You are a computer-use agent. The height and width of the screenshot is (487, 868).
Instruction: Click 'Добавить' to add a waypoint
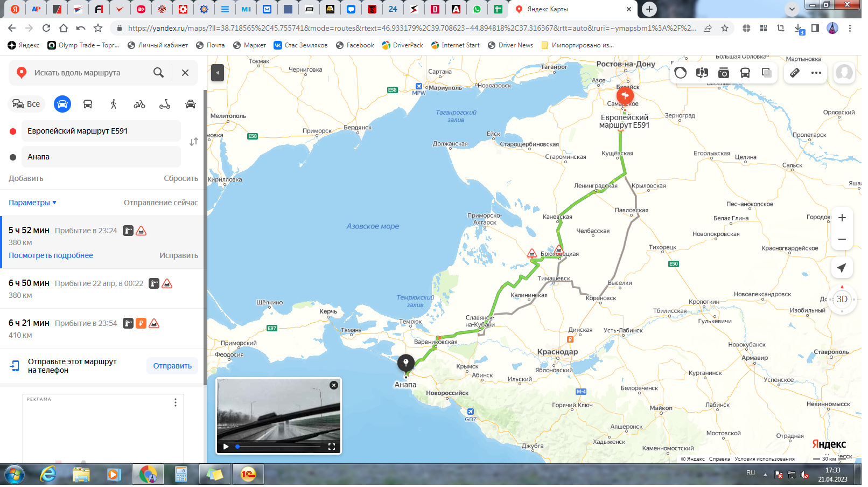[26, 178]
